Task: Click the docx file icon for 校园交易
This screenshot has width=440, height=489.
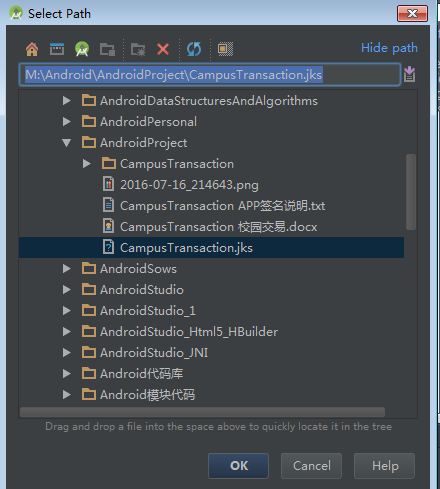Action: [108, 226]
